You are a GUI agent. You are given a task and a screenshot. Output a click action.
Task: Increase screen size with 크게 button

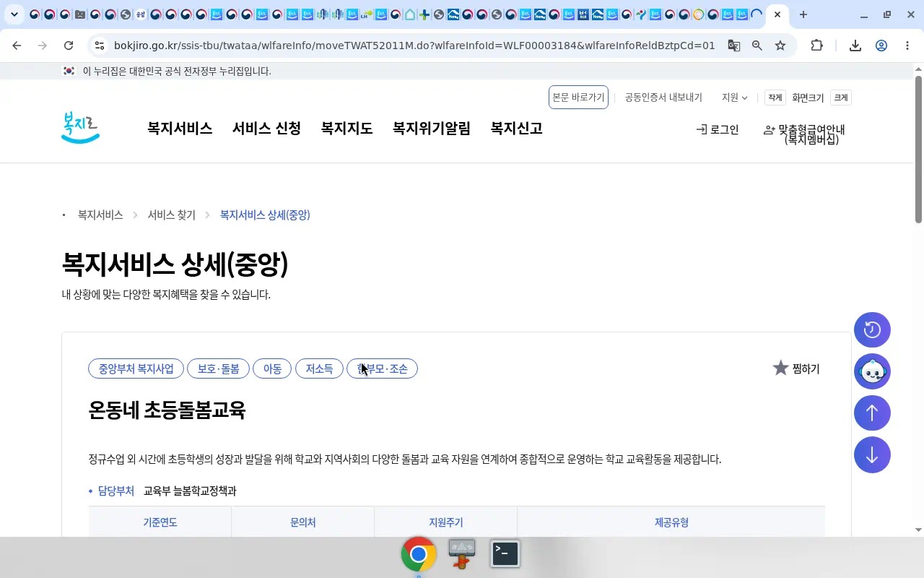pyautogui.click(x=841, y=98)
